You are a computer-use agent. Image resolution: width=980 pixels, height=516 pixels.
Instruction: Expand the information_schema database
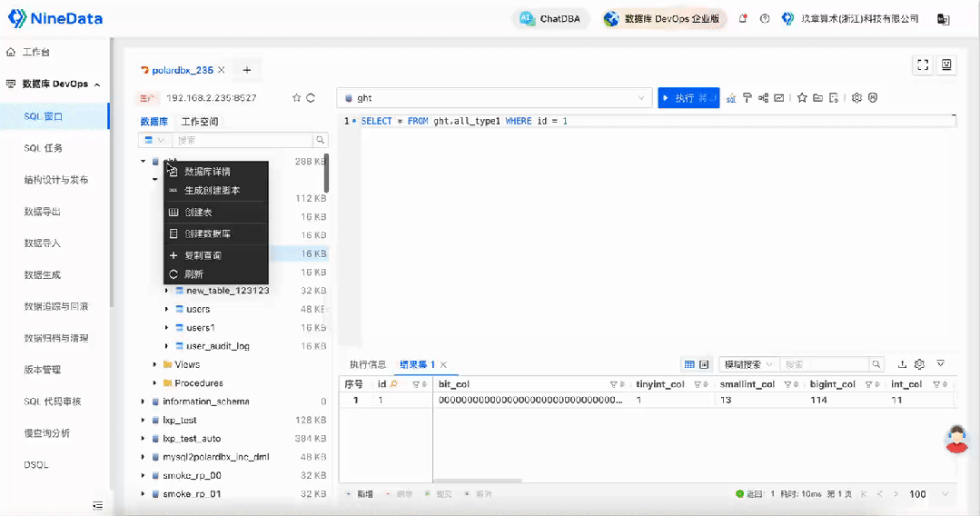click(x=143, y=402)
